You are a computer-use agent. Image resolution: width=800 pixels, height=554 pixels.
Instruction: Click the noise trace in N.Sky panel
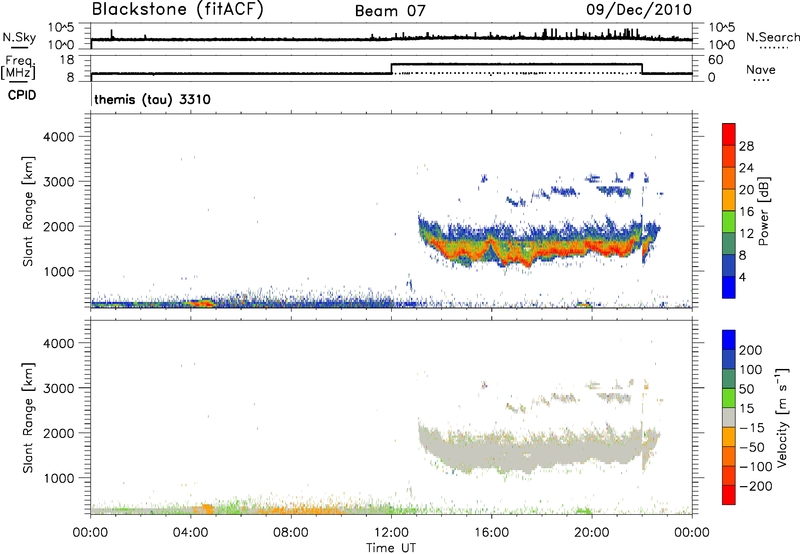[x=391, y=38]
